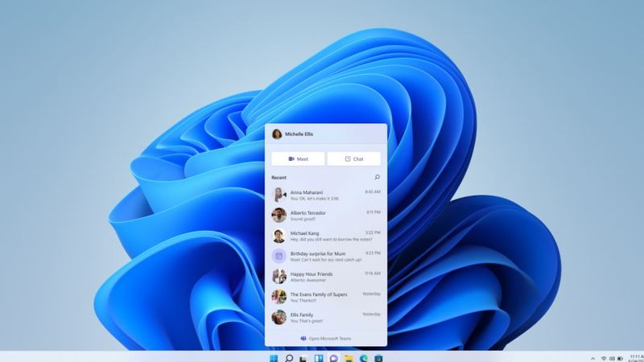Viewport: 644px width, 362px height.
Task: Click the battery tray icon
Action: 620,359
